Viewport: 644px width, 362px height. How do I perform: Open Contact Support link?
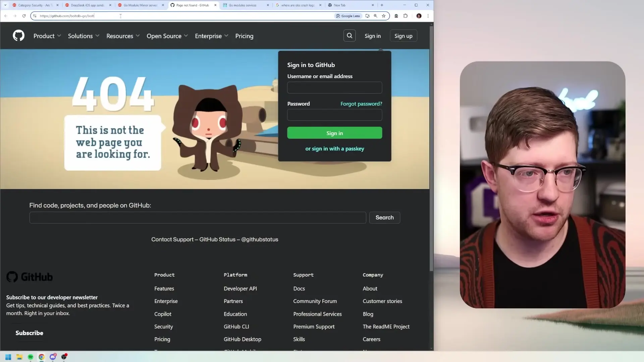(x=172, y=239)
